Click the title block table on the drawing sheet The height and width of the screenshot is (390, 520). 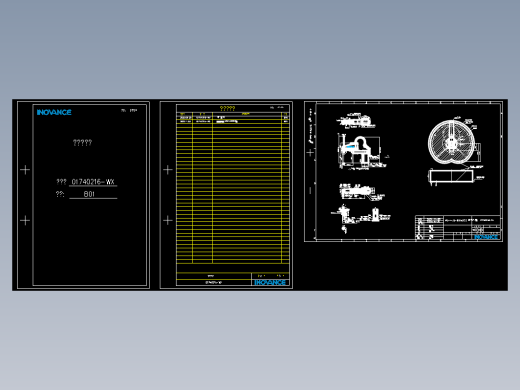(458, 228)
